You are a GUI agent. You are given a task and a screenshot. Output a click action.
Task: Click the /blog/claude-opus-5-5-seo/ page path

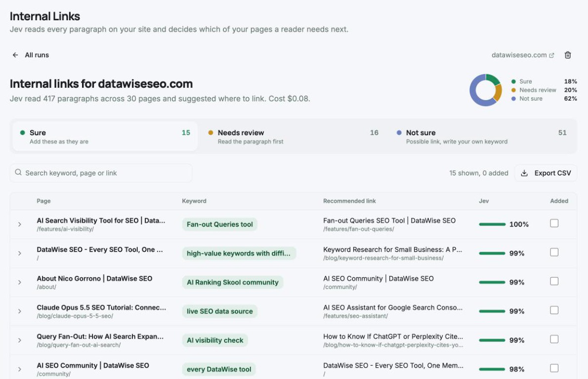tap(75, 316)
